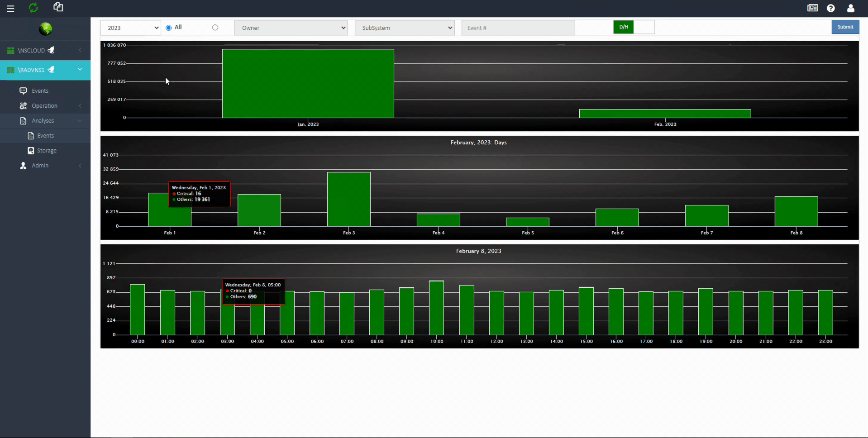Click the rocket icon next to \NSCLOUD

(51, 50)
